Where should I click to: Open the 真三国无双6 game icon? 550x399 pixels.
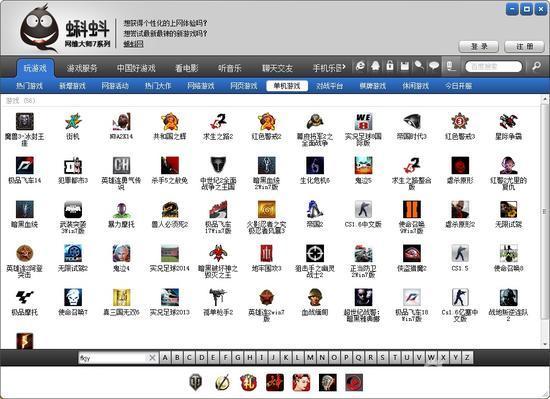coord(121,297)
